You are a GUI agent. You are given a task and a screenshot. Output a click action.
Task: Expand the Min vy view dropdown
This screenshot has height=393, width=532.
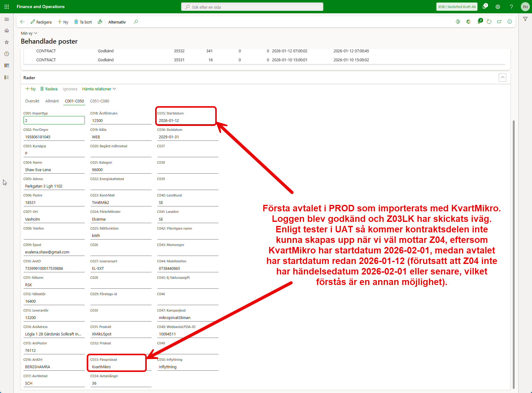pos(29,33)
